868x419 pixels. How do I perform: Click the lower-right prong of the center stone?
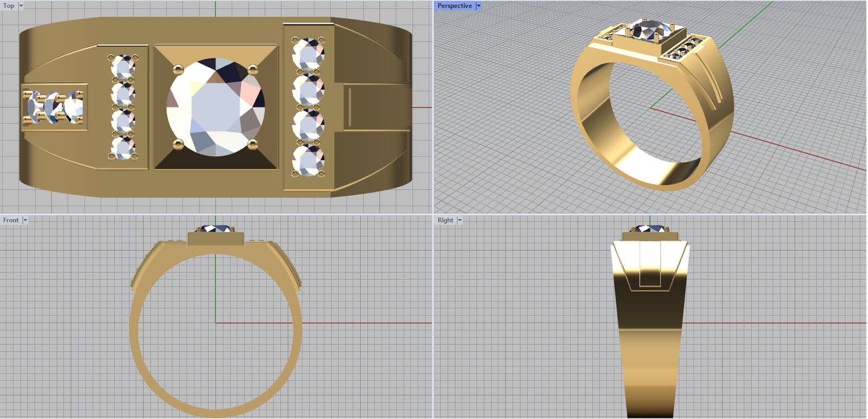click(252, 144)
